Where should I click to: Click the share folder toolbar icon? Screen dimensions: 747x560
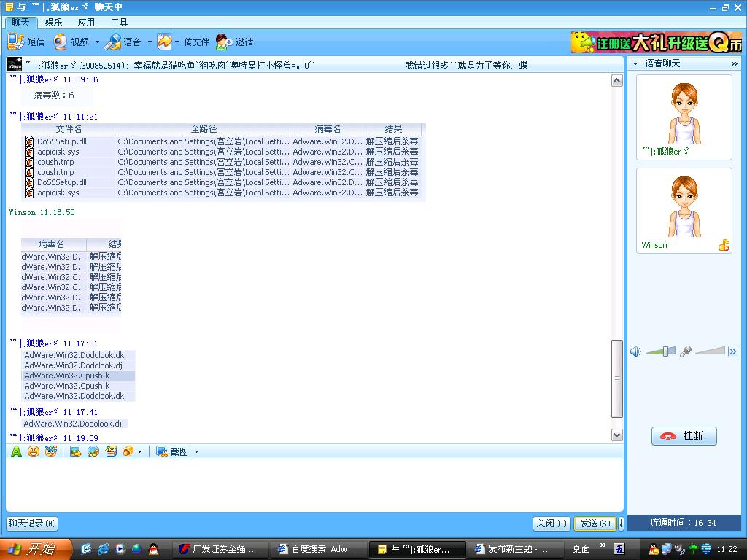pos(164,42)
